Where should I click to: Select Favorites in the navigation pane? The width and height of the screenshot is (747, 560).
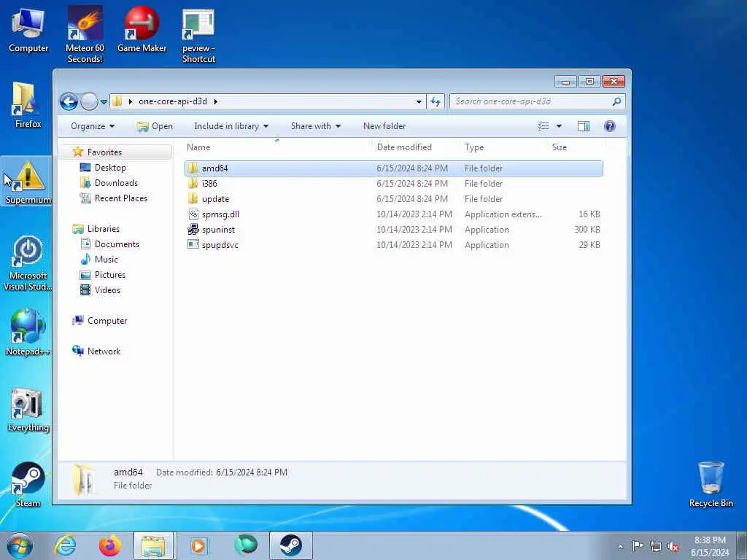pyautogui.click(x=104, y=152)
